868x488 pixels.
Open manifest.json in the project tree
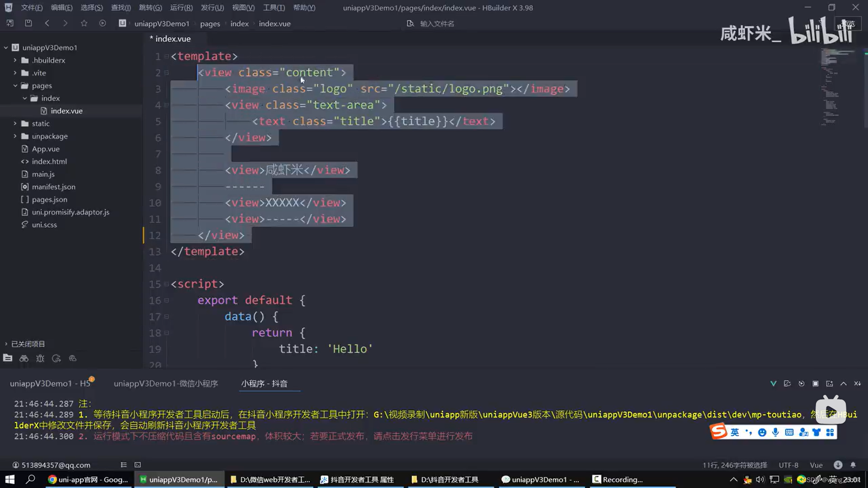pyautogui.click(x=53, y=187)
